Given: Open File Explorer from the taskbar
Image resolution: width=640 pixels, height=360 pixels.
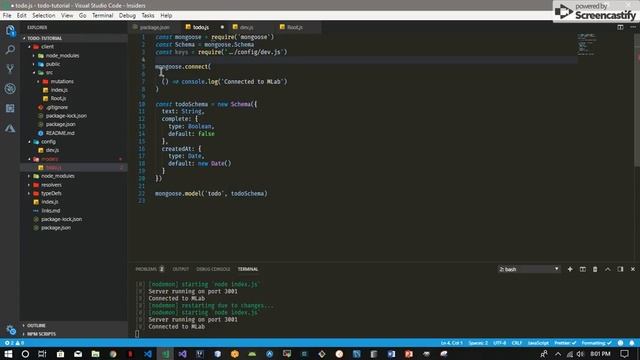Looking at the screenshot, I should point(95,354).
